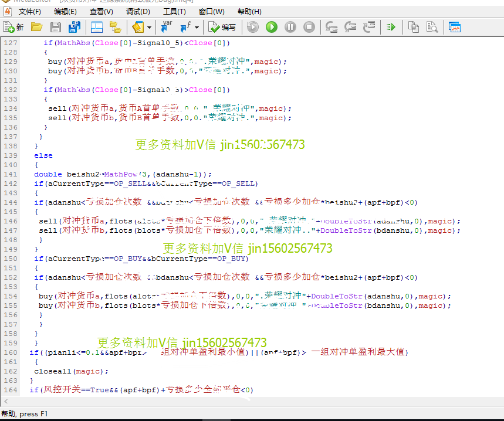Create a new file with the 新 button
504x421 pixels.
13,28
